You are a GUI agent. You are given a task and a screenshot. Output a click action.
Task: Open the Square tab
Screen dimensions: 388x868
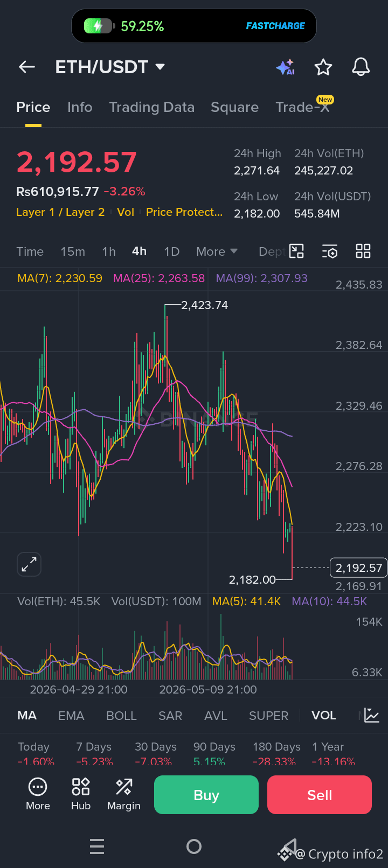[234, 107]
